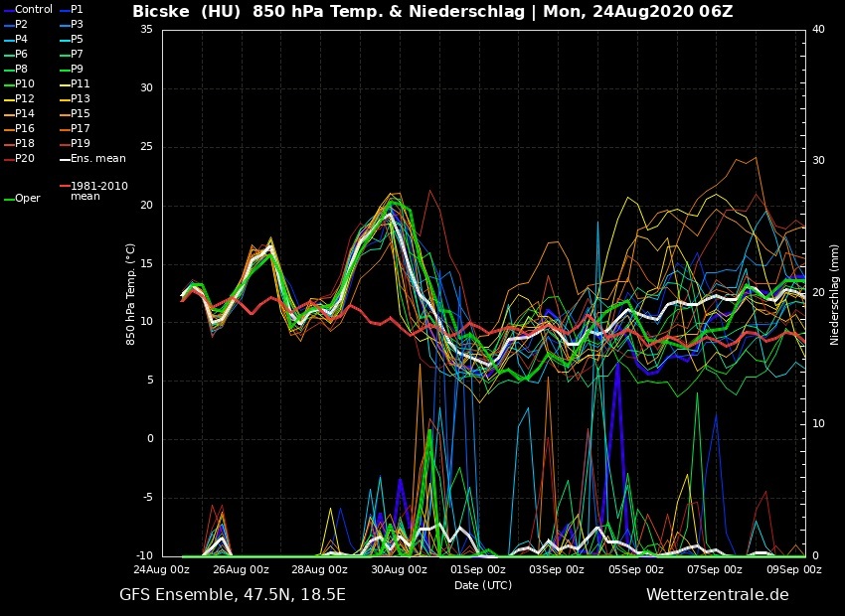Select P1 in the legend
845x616 pixels.
(77, 9)
